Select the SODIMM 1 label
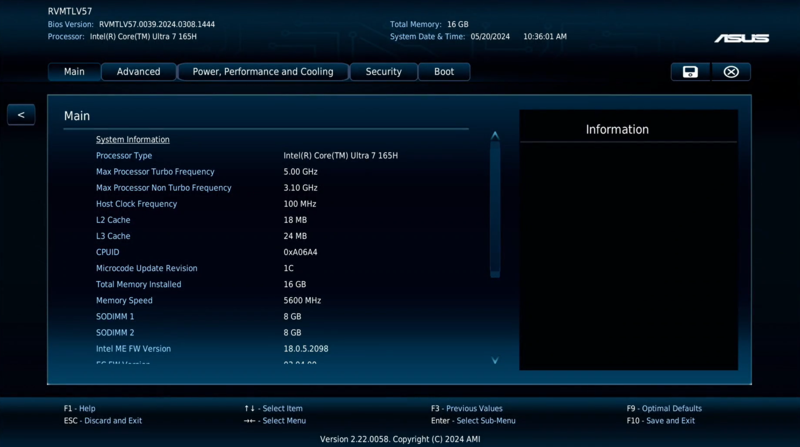 115,316
